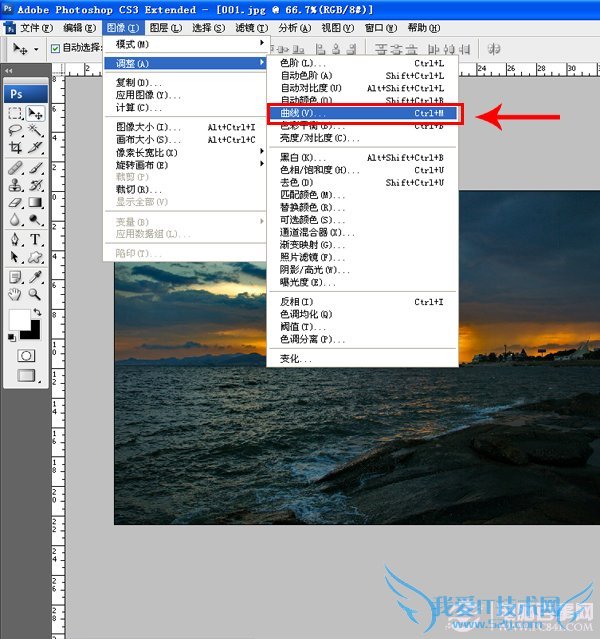Select the Healing Brush tool
The image size is (600, 639).
pyautogui.click(x=15, y=167)
